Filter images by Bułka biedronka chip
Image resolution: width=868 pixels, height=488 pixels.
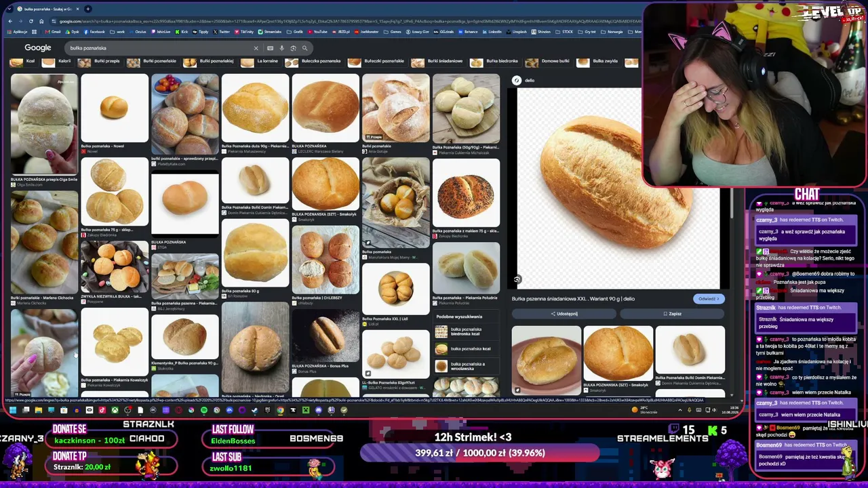click(495, 62)
